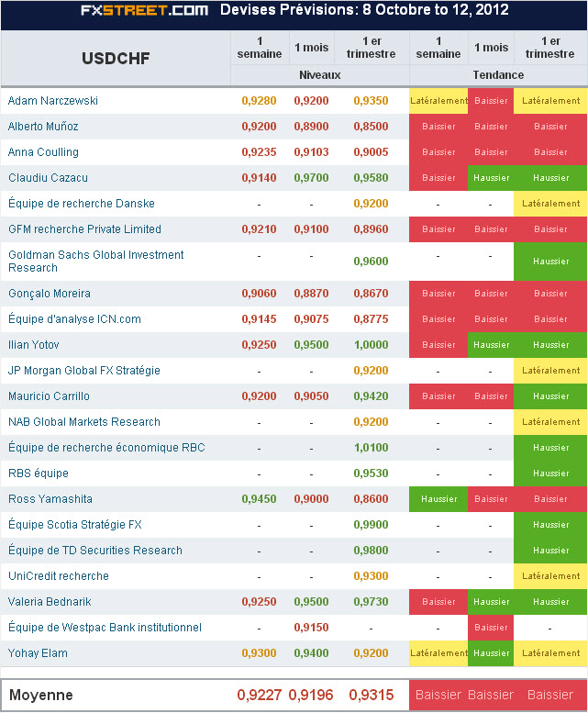The height and width of the screenshot is (713, 588).
Task: Open Mauricio Carrillo forecaster link
Action: 49,396
